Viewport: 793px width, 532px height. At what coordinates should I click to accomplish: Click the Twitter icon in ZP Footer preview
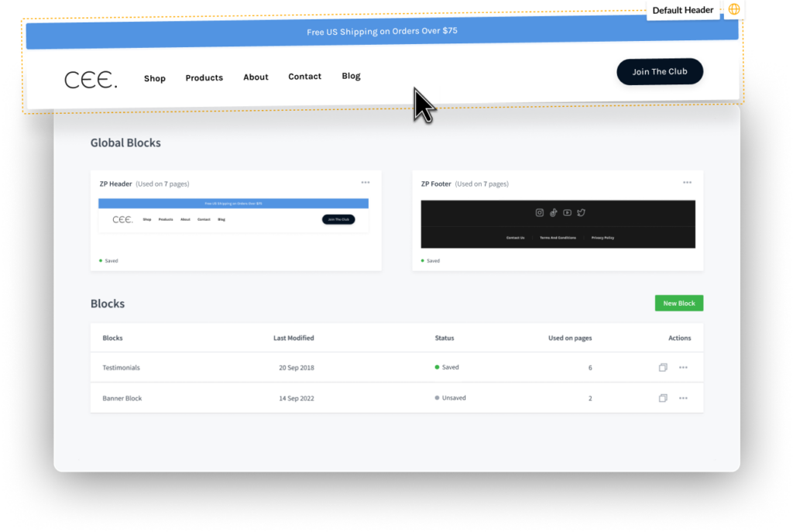coord(581,212)
